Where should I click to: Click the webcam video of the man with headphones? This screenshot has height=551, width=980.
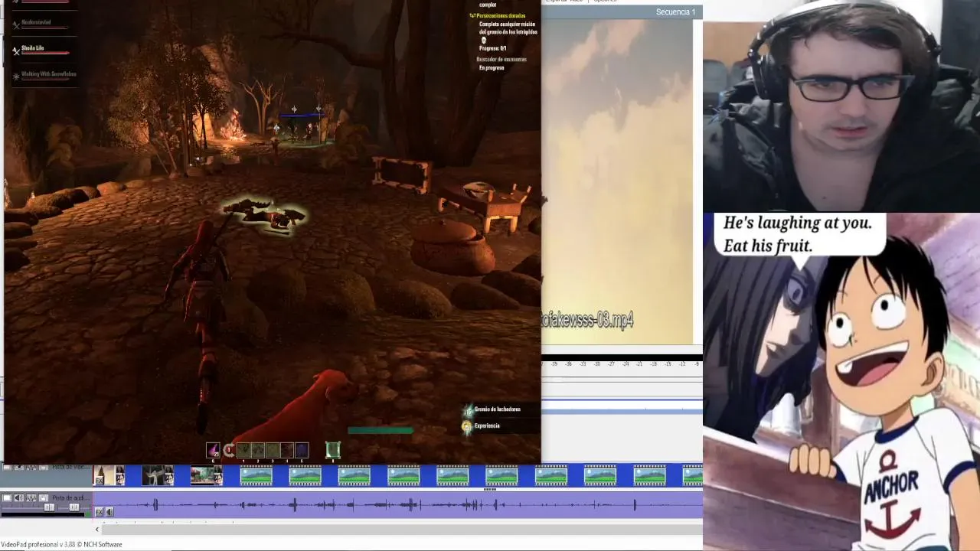tap(841, 106)
